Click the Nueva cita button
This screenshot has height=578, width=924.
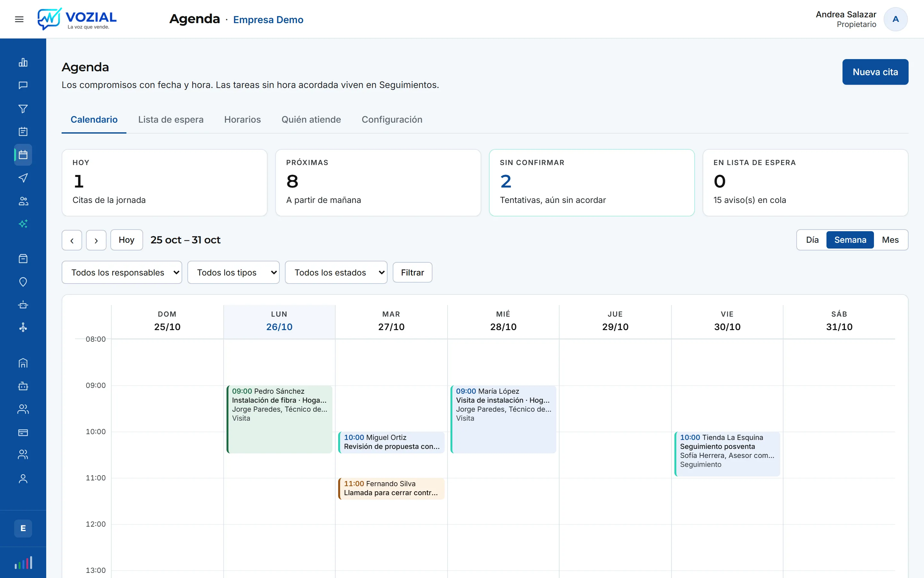(875, 72)
